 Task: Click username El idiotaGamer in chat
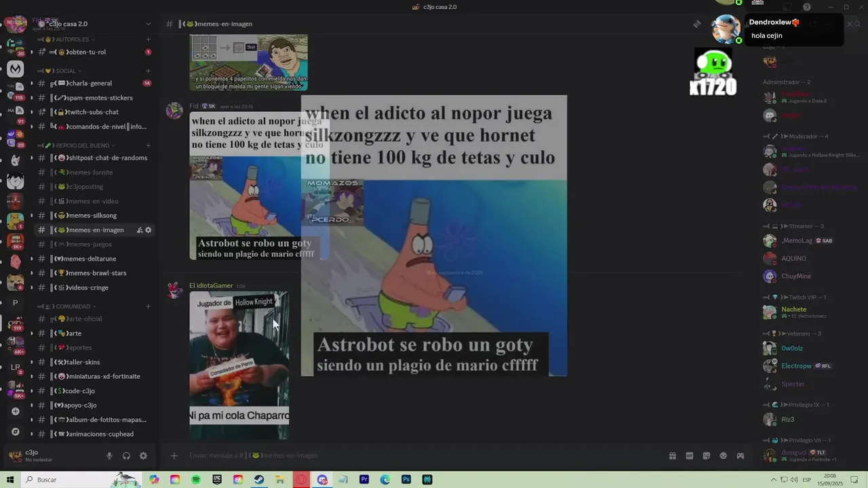click(211, 286)
